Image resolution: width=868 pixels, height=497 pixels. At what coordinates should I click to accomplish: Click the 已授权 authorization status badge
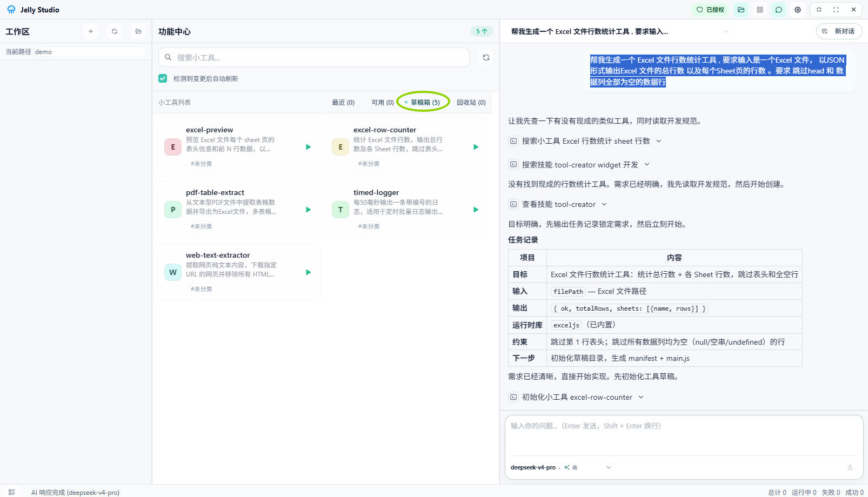710,10
